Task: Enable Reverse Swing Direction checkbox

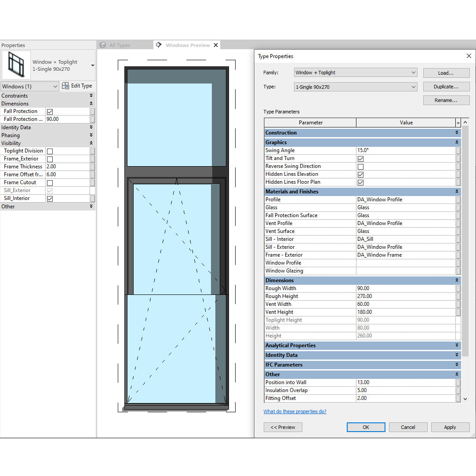Action: pyautogui.click(x=360, y=167)
